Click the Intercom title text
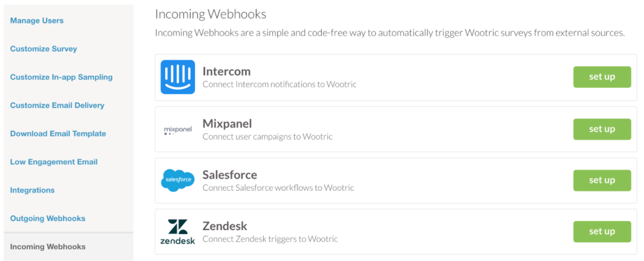The width and height of the screenshot is (644, 261). (x=226, y=71)
